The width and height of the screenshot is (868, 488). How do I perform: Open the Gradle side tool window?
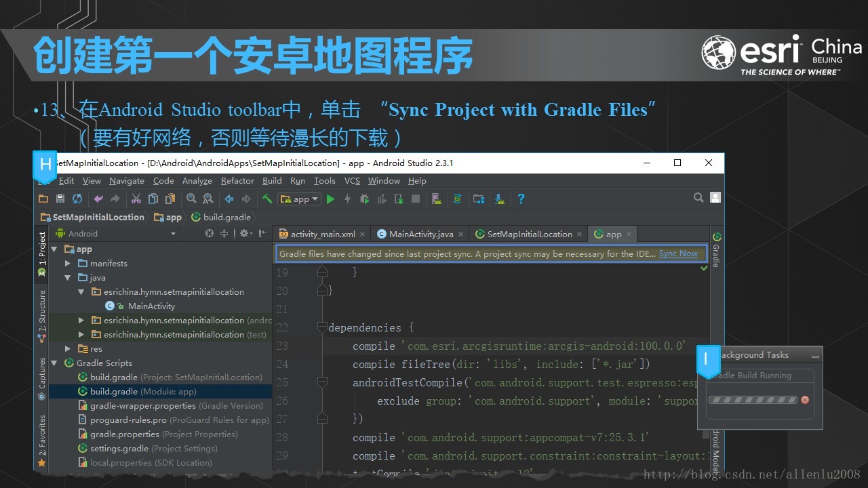(716, 249)
